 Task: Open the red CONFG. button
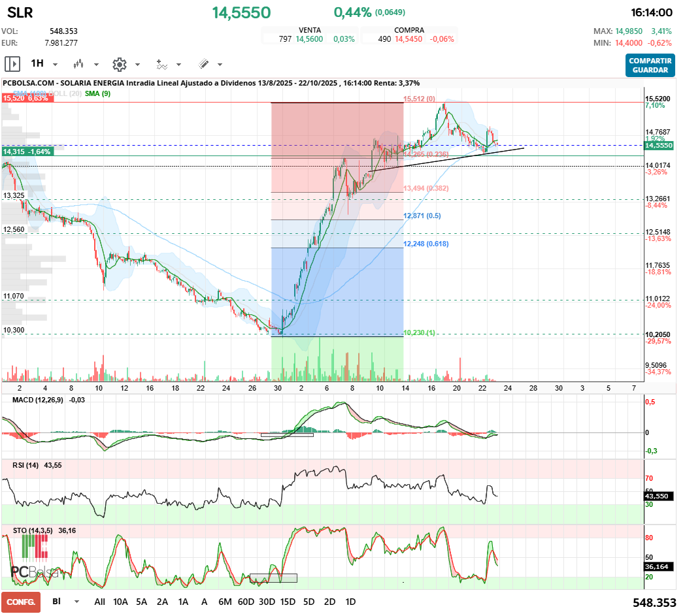coord(20,602)
